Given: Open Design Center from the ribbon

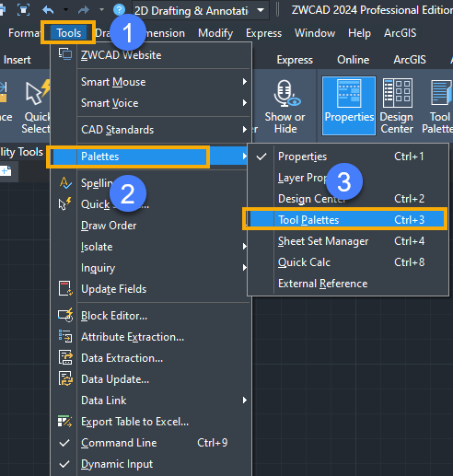Looking at the screenshot, I should [397, 106].
